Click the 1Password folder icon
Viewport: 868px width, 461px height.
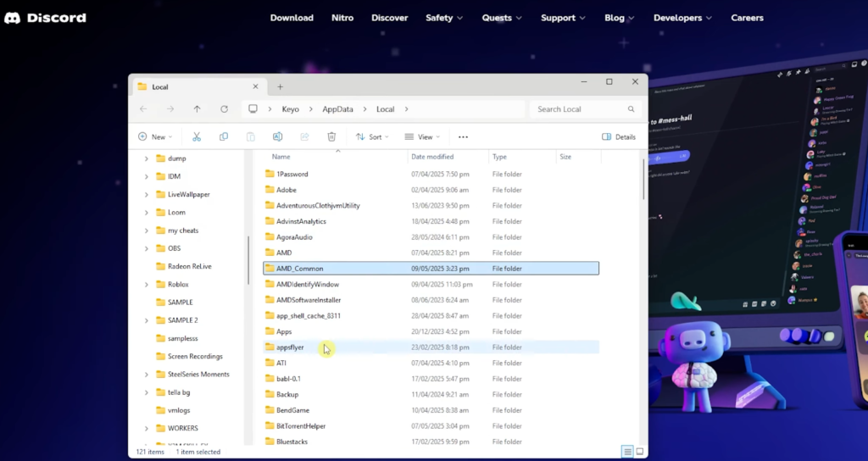[270, 174]
